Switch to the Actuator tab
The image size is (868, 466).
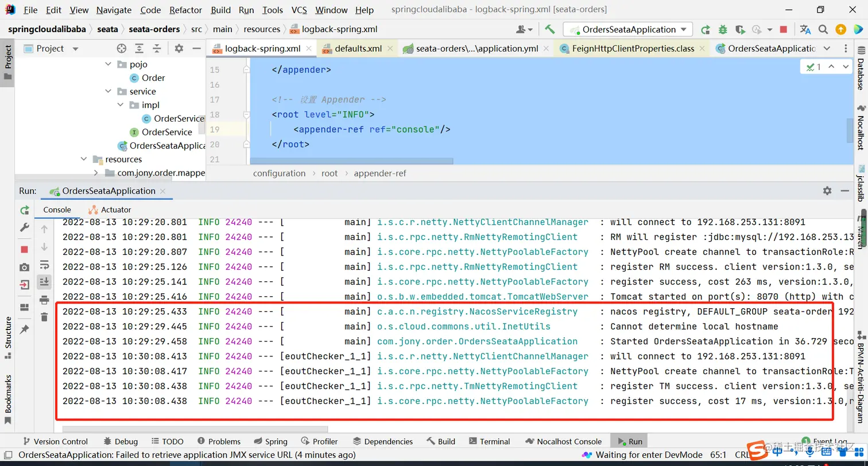tap(110, 209)
